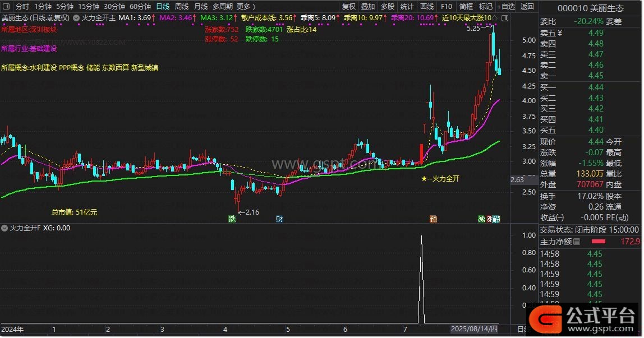The image size is (644, 338).
Task: Switch to 分时 intraday chart
Action: (x=22, y=7)
